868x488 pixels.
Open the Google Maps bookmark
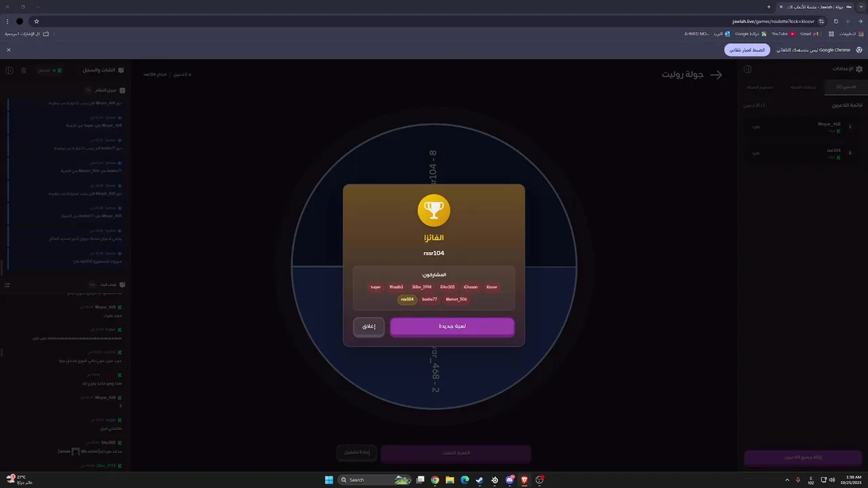tap(751, 34)
